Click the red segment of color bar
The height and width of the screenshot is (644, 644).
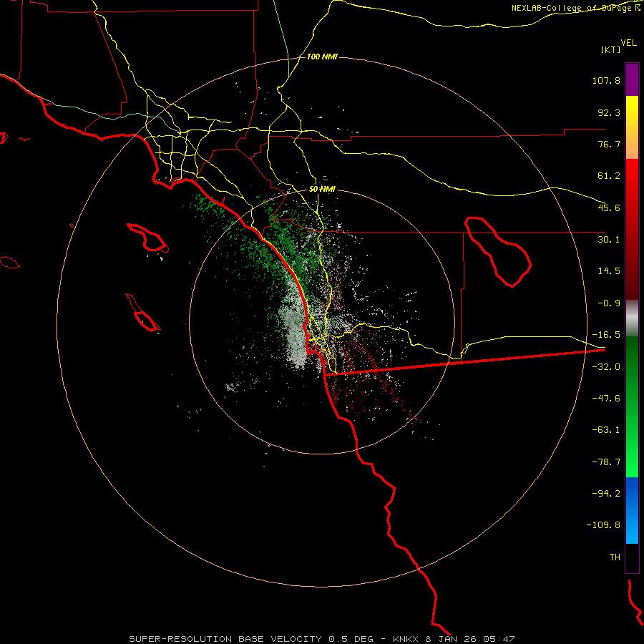[632, 229]
